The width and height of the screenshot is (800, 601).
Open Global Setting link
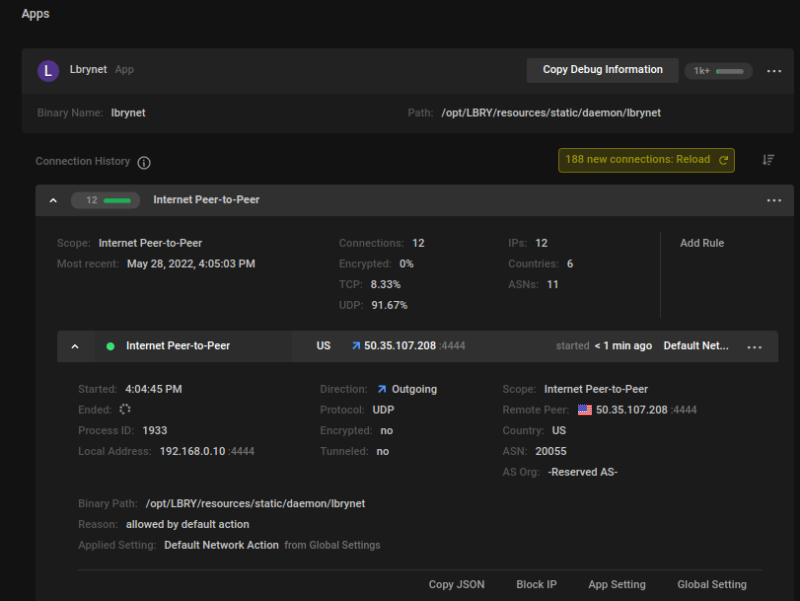tap(711, 584)
